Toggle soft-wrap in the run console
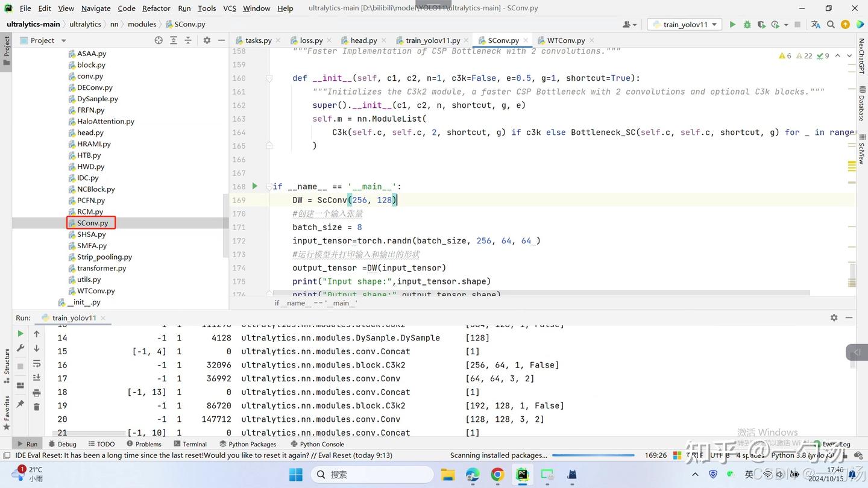 point(36,363)
